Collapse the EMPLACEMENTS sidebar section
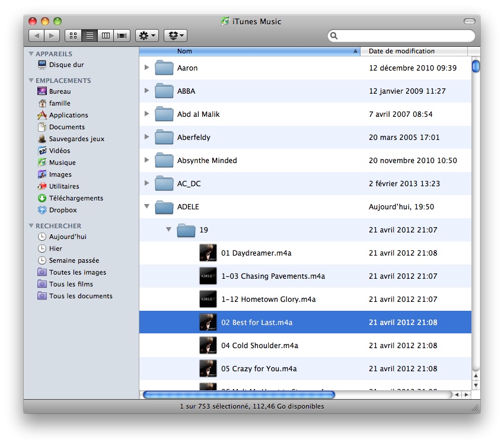The height and width of the screenshot is (446, 504). point(31,81)
